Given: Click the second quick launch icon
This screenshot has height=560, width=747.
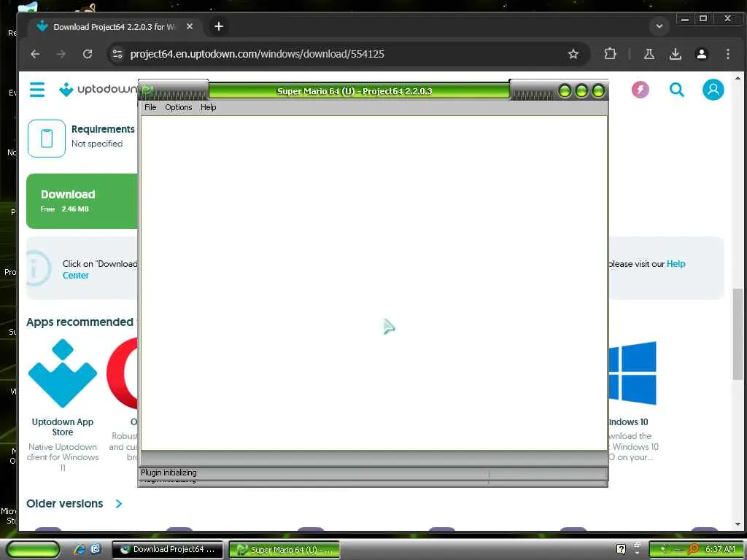Looking at the screenshot, I should coord(96,549).
